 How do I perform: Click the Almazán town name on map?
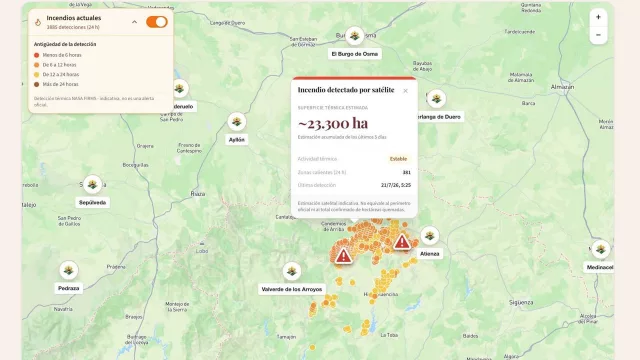pyautogui.click(x=562, y=87)
